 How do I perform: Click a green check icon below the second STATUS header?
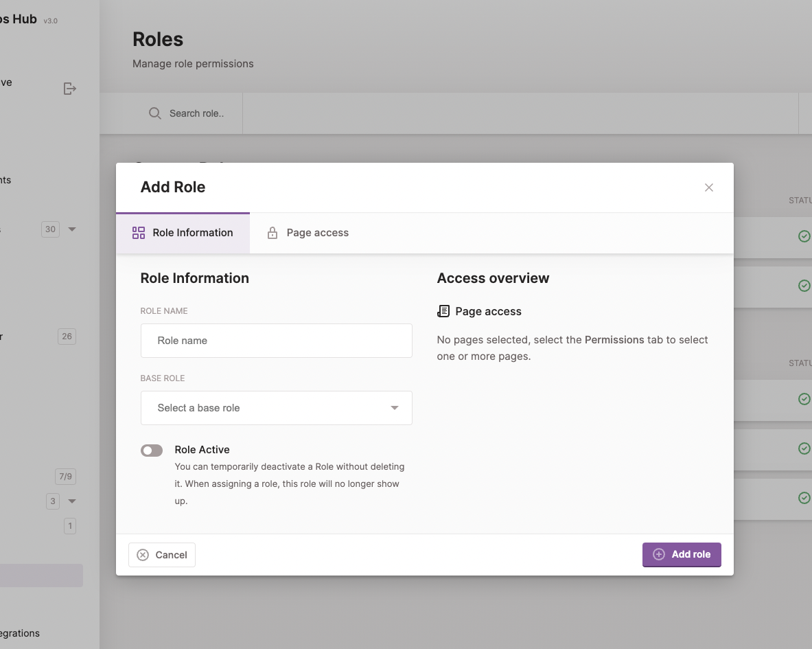[804, 398]
